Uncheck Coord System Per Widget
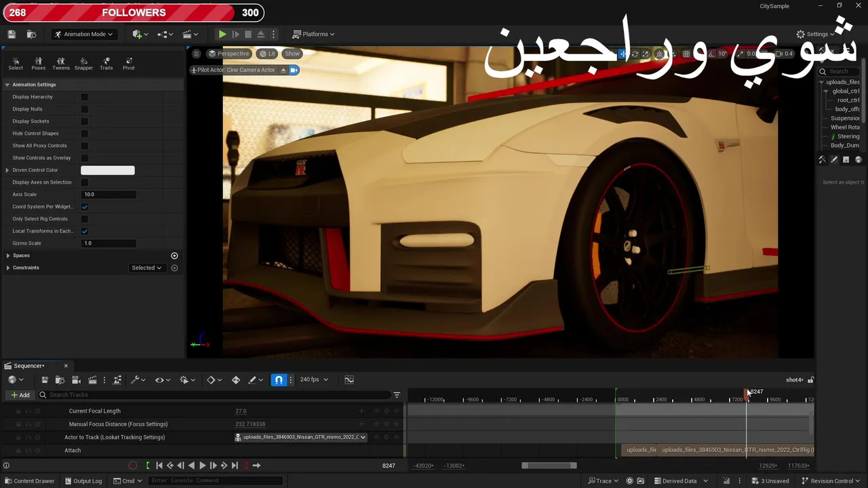868x488 pixels. tap(84, 207)
